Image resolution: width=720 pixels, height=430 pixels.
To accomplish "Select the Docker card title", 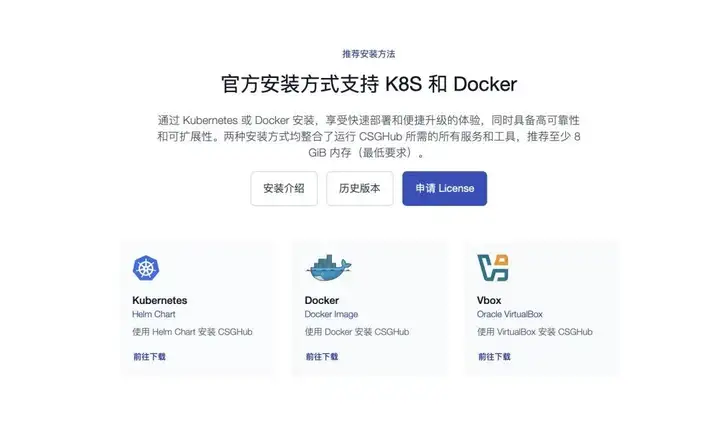I will (x=322, y=300).
